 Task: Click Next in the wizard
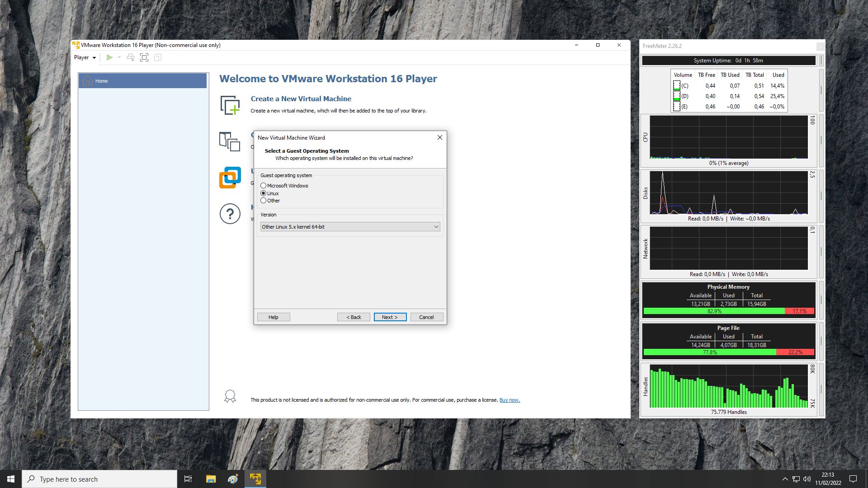[390, 317]
